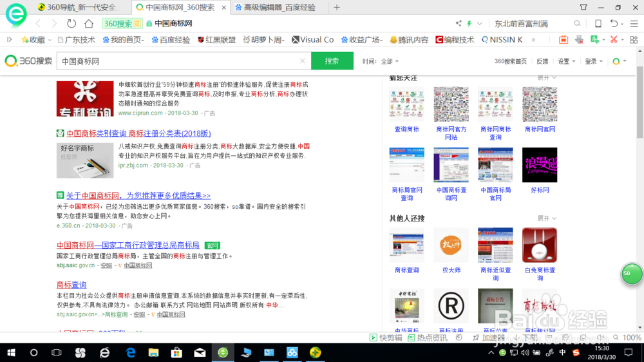This screenshot has height=362, width=644.
Task: Click the red TV icon on bookmarks bar
Action: point(563,39)
